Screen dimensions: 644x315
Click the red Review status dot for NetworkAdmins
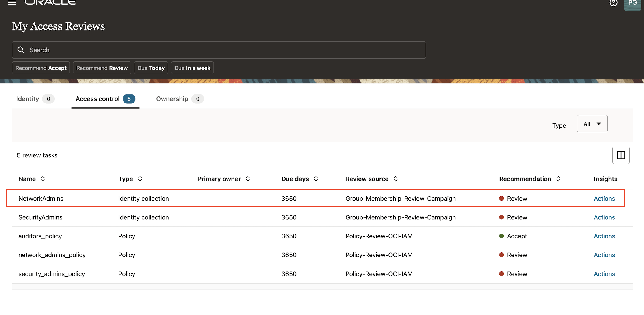click(501, 198)
